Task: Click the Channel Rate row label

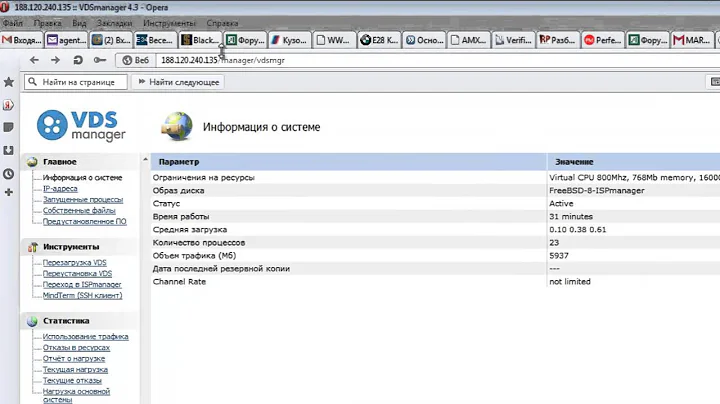Action: [x=179, y=282]
